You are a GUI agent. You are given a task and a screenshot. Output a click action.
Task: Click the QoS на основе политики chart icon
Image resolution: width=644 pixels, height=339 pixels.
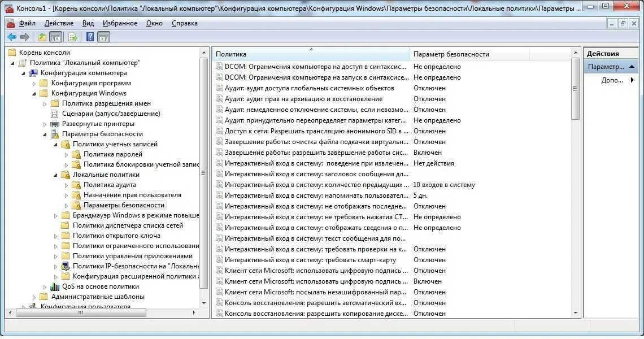point(55,286)
